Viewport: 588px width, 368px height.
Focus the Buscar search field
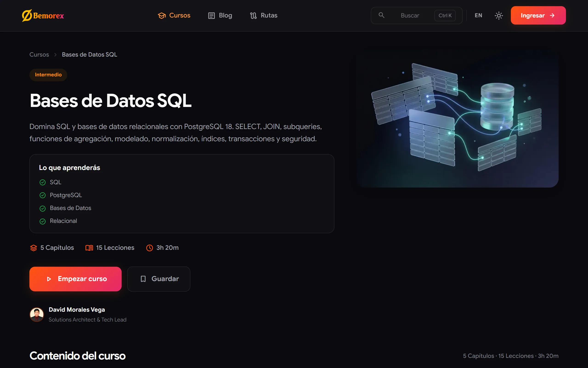tap(416, 15)
